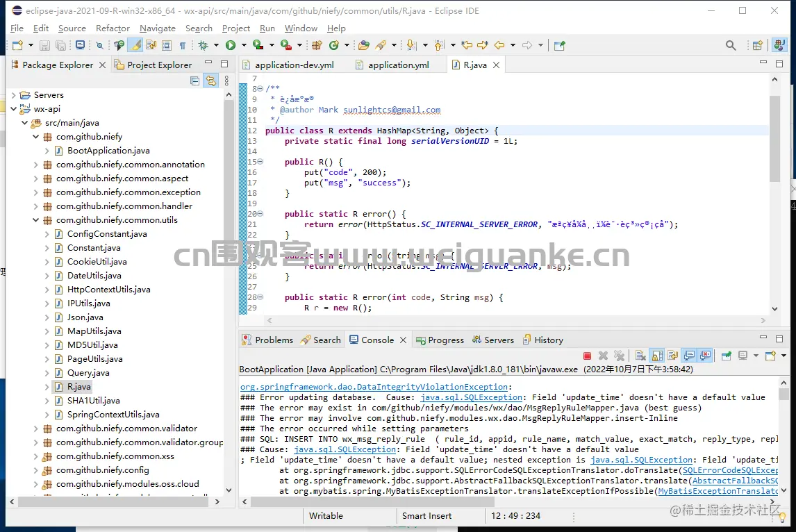Toggle Word Wrap in toolbar
The height and width of the screenshot is (532, 796).
(151, 45)
